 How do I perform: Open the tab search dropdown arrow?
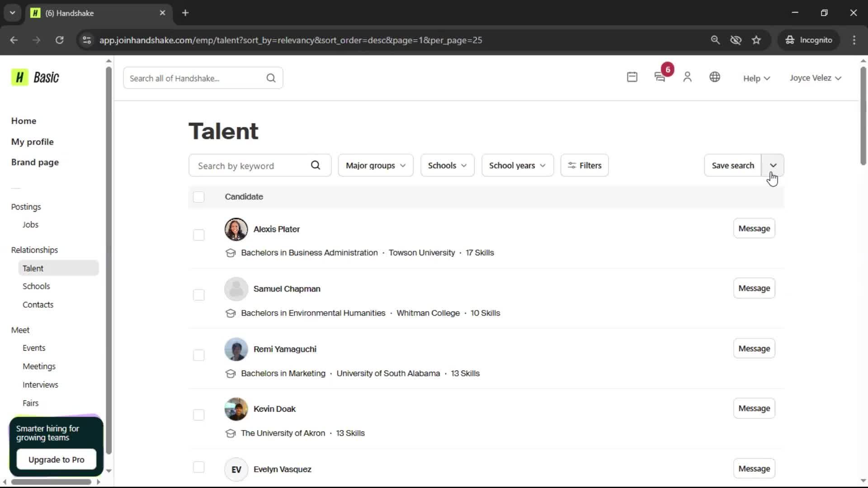coord(12,13)
